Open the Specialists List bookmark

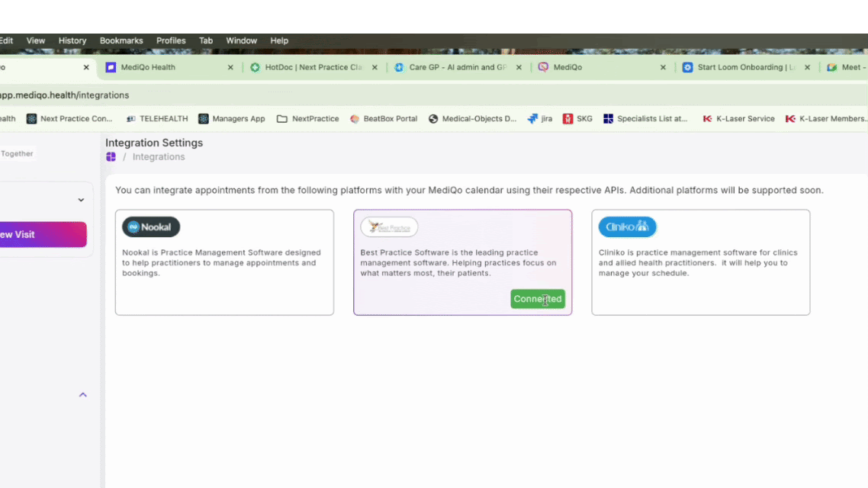(645, 118)
